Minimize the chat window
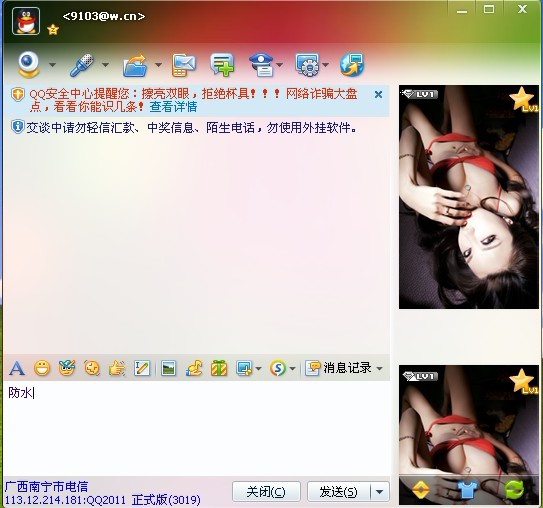This screenshot has height=508, width=543. click(x=462, y=10)
